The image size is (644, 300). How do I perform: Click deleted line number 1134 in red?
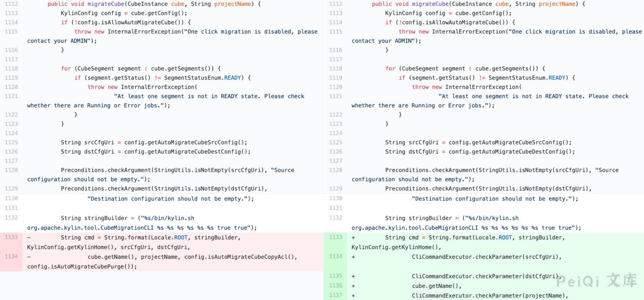click(11, 257)
